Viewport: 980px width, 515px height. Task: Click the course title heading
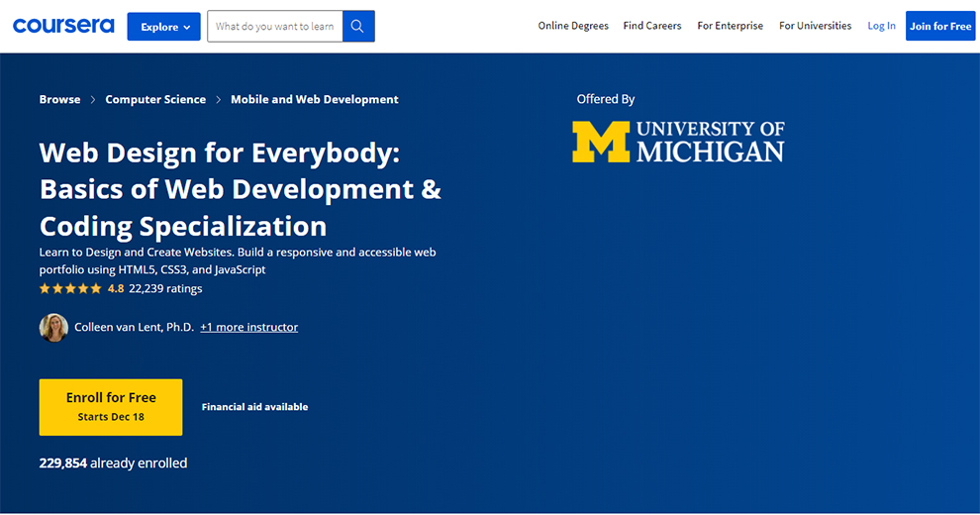[x=240, y=189]
